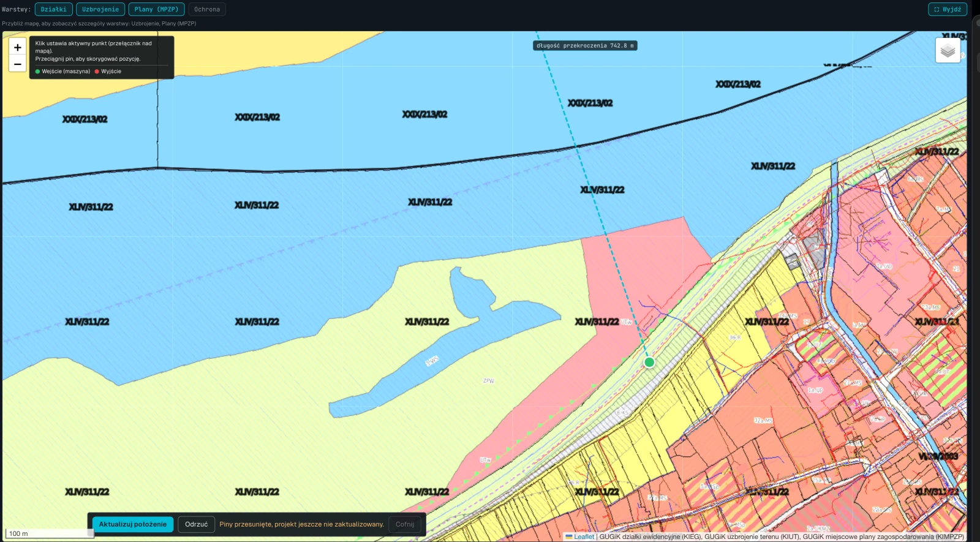Select the Wejście (maszyna) active point

(x=62, y=71)
